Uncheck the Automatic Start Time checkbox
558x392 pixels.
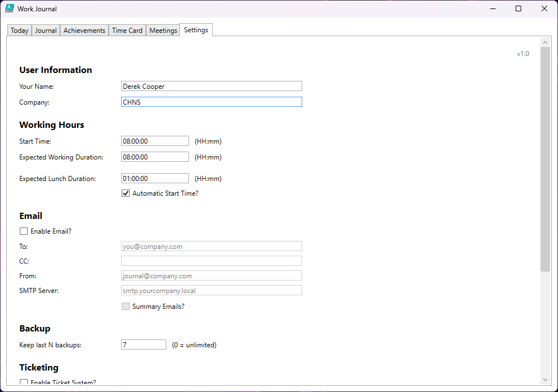126,193
